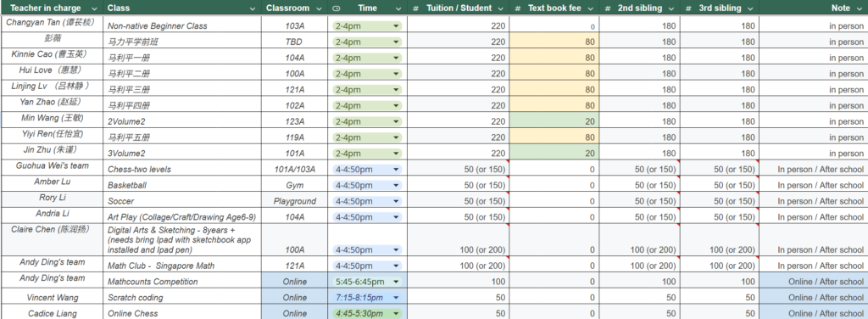This screenshot has height=319, width=868.
Task: Select the Mathcounts Competition class cell
Action: point(182,280)
